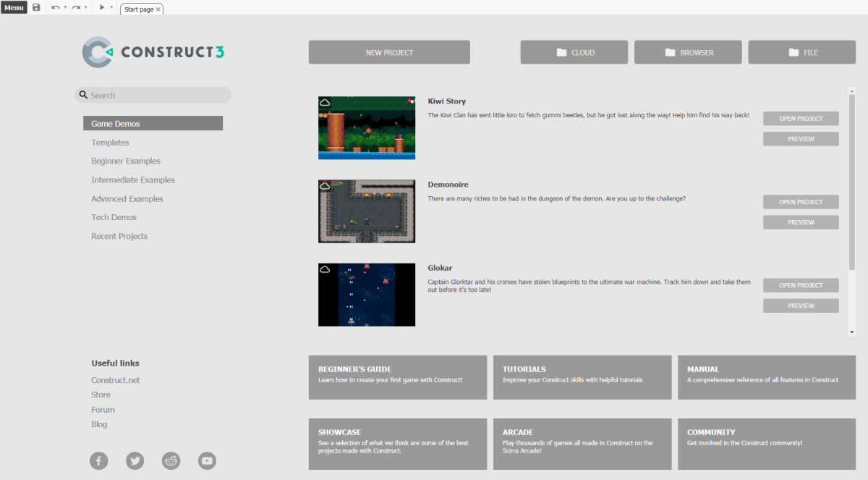Screen dimensions: 868x480
Task: Start a preview using the play icon
Action: click(x=102, y=7)
